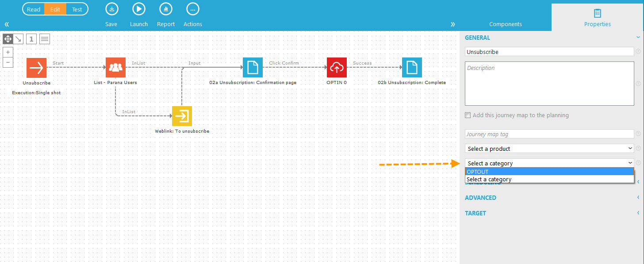This screenshot has height=264, width=644.
Task: Enable Add this journey map to planning
Action: 468,115
